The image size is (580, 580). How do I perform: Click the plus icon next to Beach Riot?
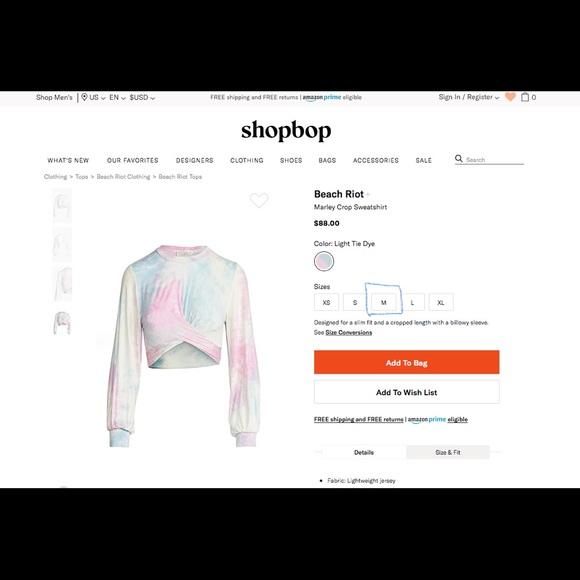point(368,194)
